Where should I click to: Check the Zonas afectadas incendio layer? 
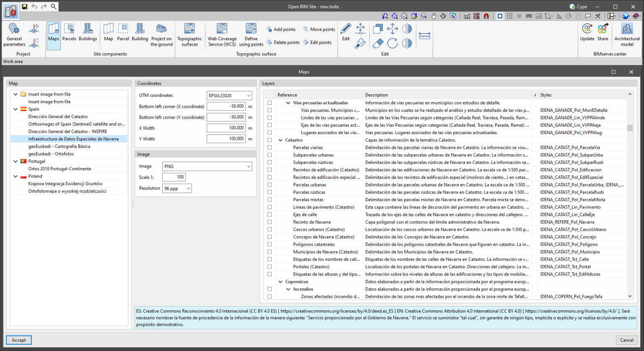click(269, 296)
